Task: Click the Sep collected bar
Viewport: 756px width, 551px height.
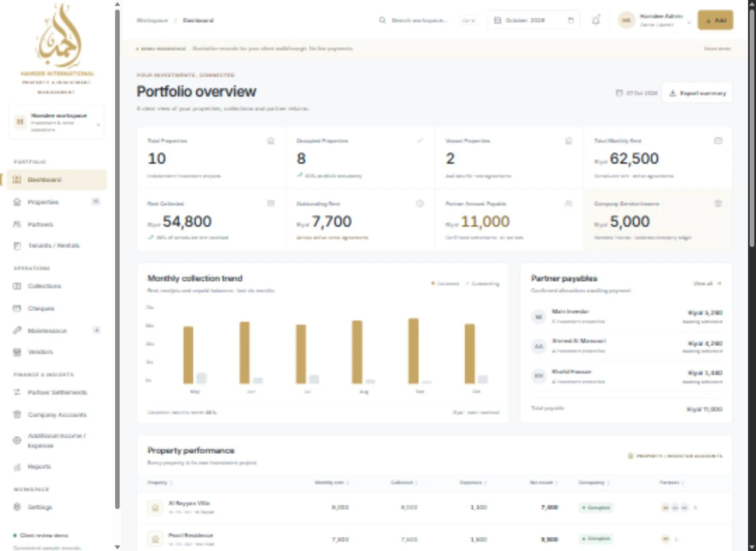Action: 413,351
